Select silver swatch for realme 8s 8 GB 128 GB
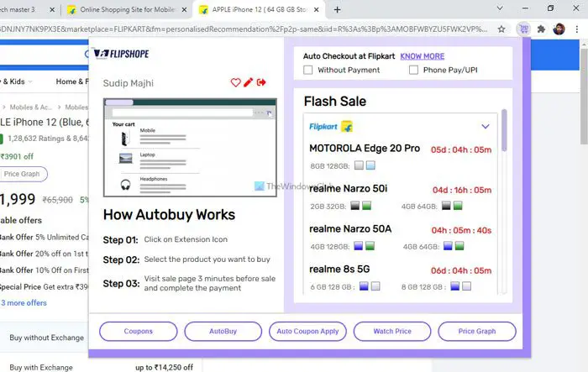Image resolution: width=588 pixels, height=372 pixels. pos(466,286)
